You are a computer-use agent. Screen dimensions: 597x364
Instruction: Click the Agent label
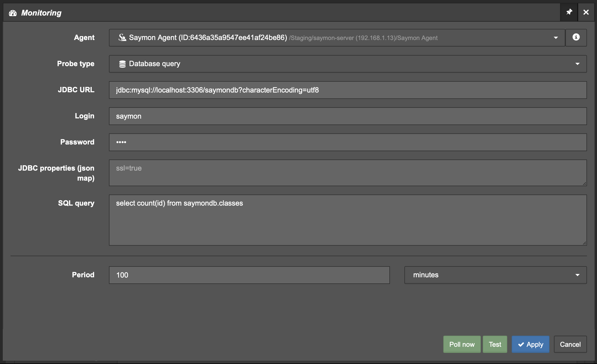(84, 38)
